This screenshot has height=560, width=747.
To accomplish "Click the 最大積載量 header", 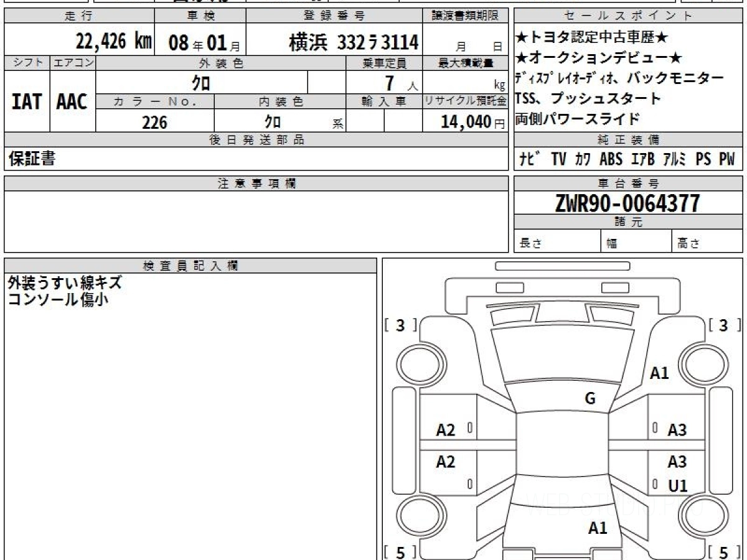I will point(466,63).
